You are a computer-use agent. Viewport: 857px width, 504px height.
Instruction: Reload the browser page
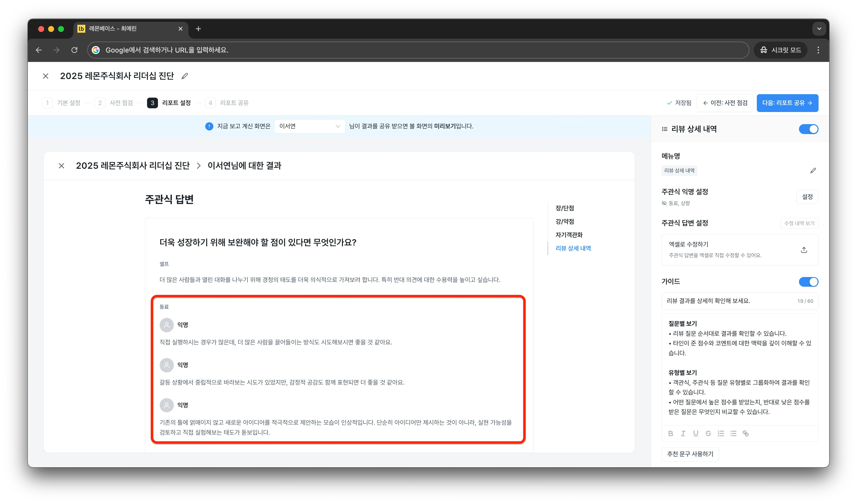pos(74,50)
